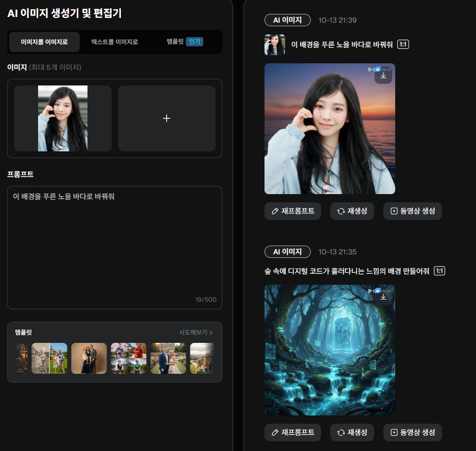
Task: Click 동영상 생성 under the sunset portrait
Action: pos(413,211)
